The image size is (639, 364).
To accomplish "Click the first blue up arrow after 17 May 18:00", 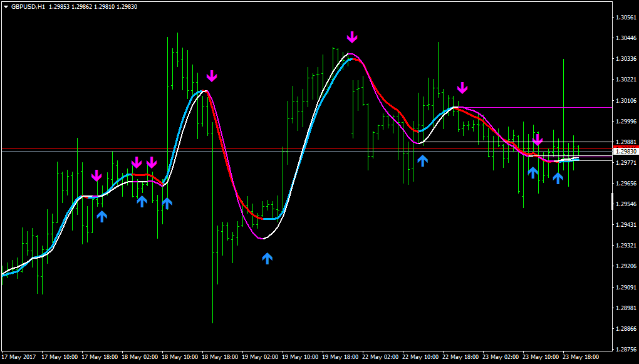I will [102, 216].
